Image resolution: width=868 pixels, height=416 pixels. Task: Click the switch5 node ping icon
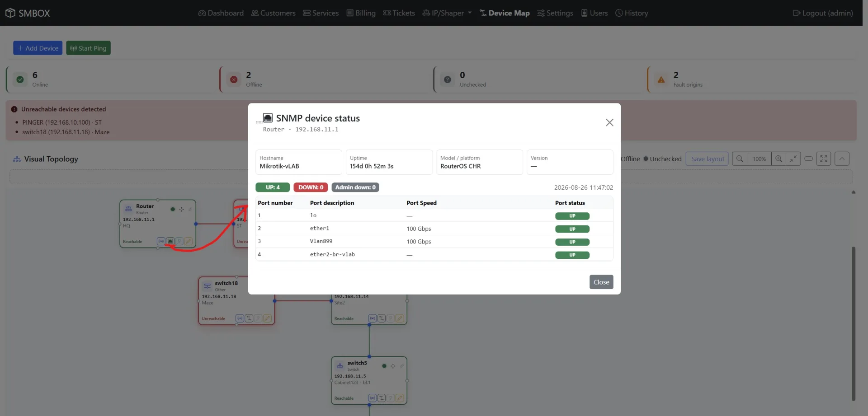pos(372,398)
